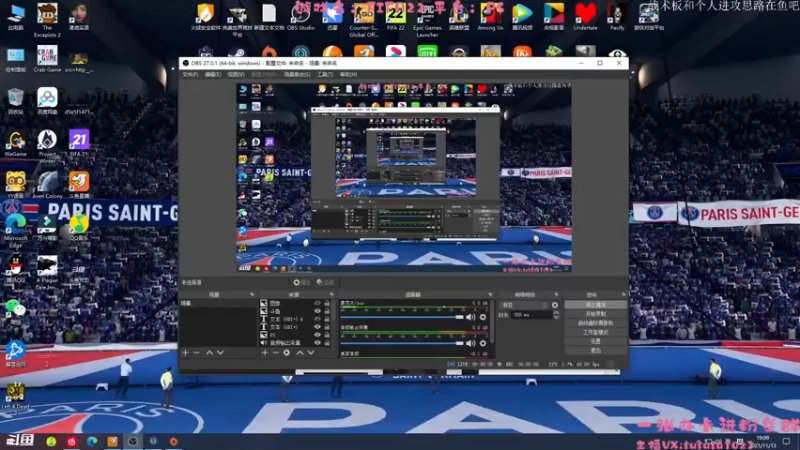The width and height of the screenshot is (800, 450).
Task: Pop out the Controls dock panel
Action: (x=623, y=294)
